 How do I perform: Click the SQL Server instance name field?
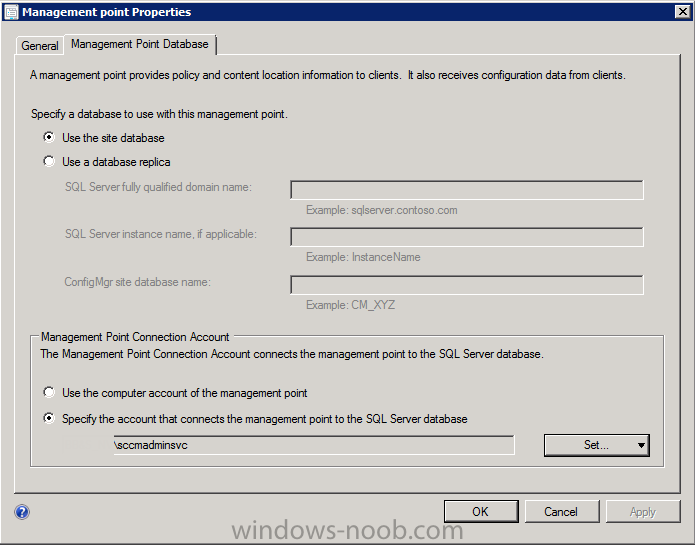coord(466,237)
